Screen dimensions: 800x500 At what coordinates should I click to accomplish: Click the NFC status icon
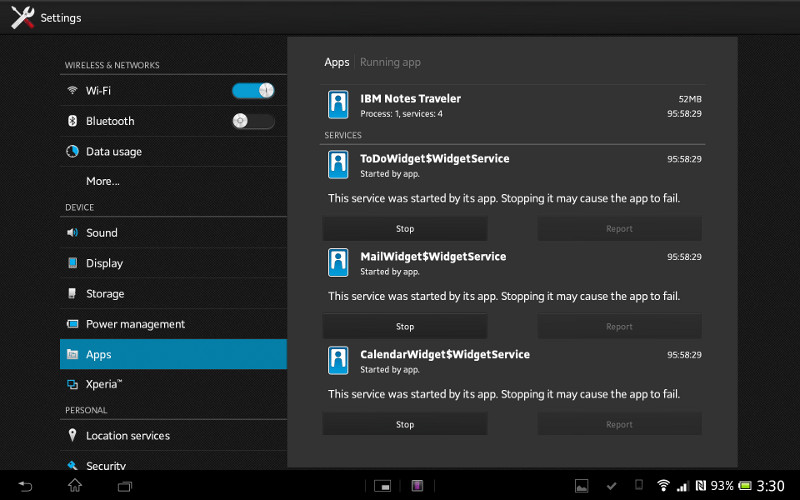tap(701, 485)
